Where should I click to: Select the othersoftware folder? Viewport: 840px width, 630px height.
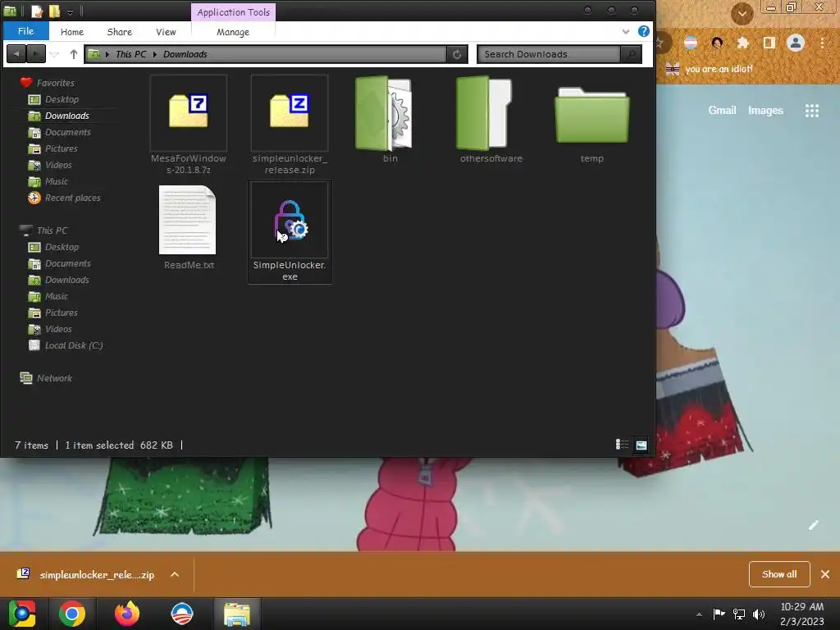click(x=491, y=120)
